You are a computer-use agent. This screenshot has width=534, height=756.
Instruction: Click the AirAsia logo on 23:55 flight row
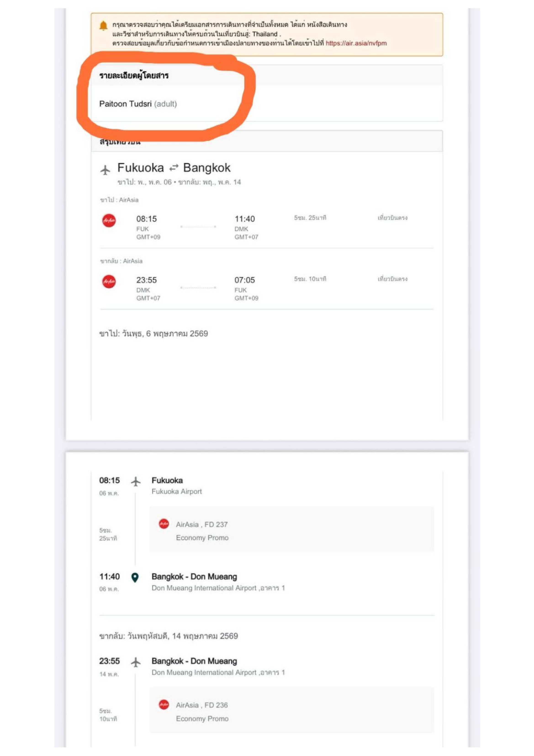coord(109,281)
